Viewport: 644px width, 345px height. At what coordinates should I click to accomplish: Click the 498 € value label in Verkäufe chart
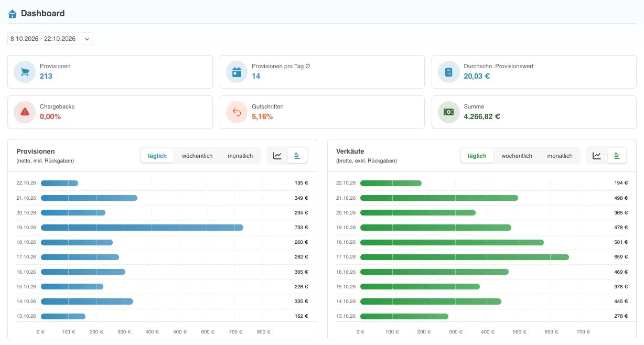click(x=621, y=198)
